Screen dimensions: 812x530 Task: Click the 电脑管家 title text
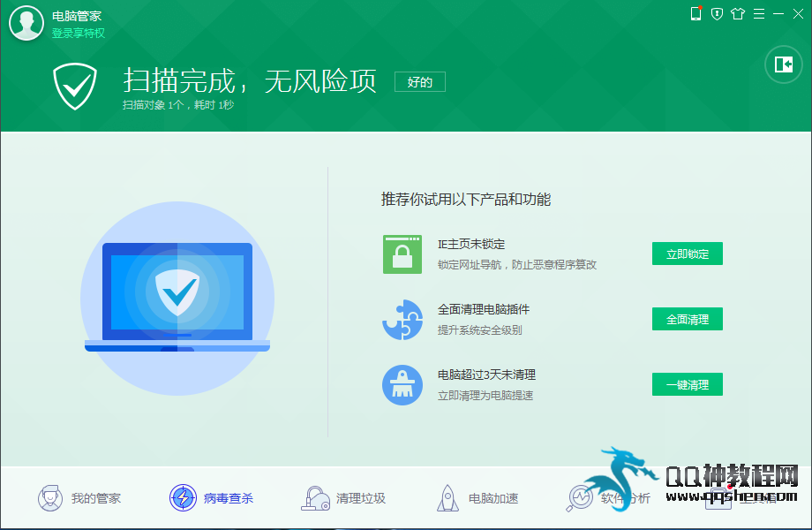(77, 16)
